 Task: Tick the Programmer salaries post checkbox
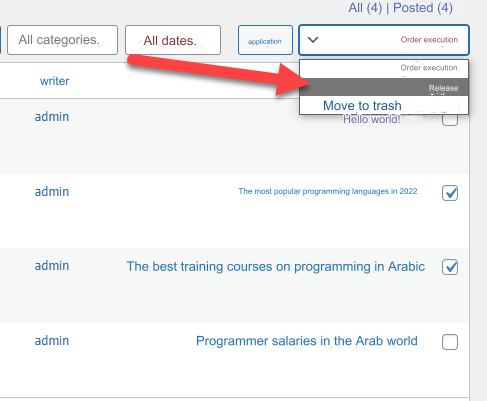[450, 342]
